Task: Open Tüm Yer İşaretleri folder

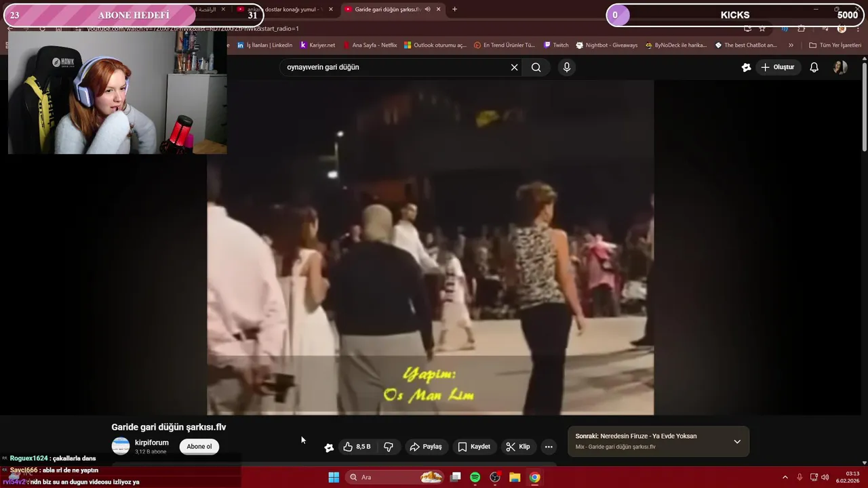Action: click(835, 45)
